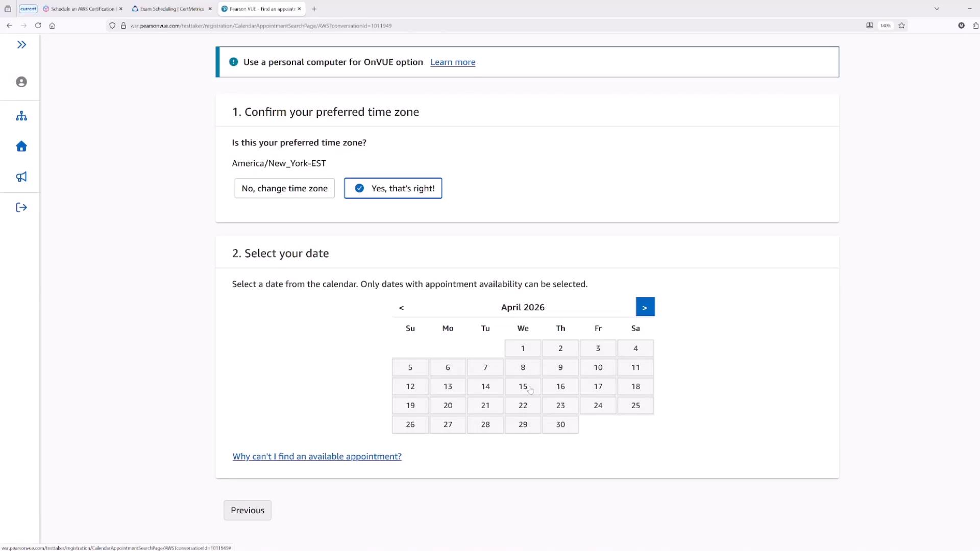The width and height of the screenshot is (980, 551).
Task: Choose 'No, change time zone' option
Action: [x=284, y=188]
